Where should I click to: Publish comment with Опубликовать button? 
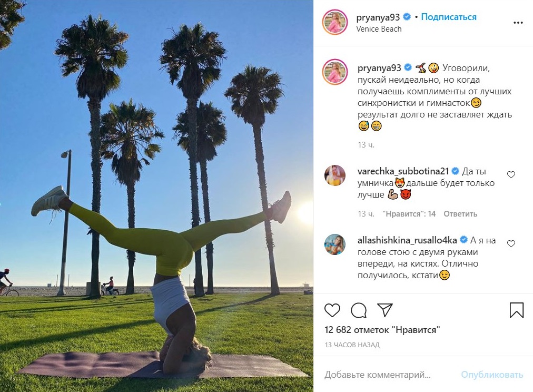coord(492,375)
